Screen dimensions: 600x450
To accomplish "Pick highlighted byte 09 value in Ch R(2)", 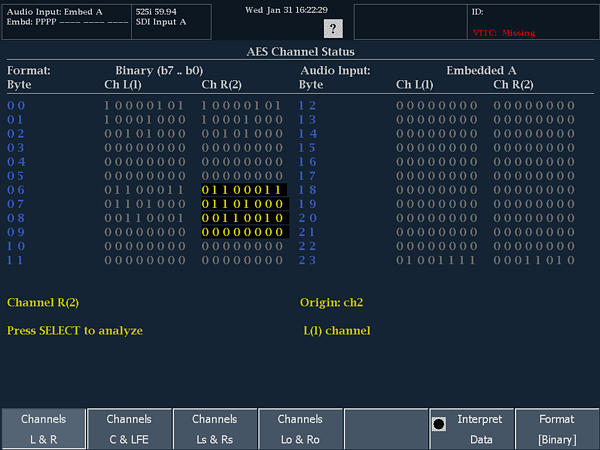I will 243,232.
